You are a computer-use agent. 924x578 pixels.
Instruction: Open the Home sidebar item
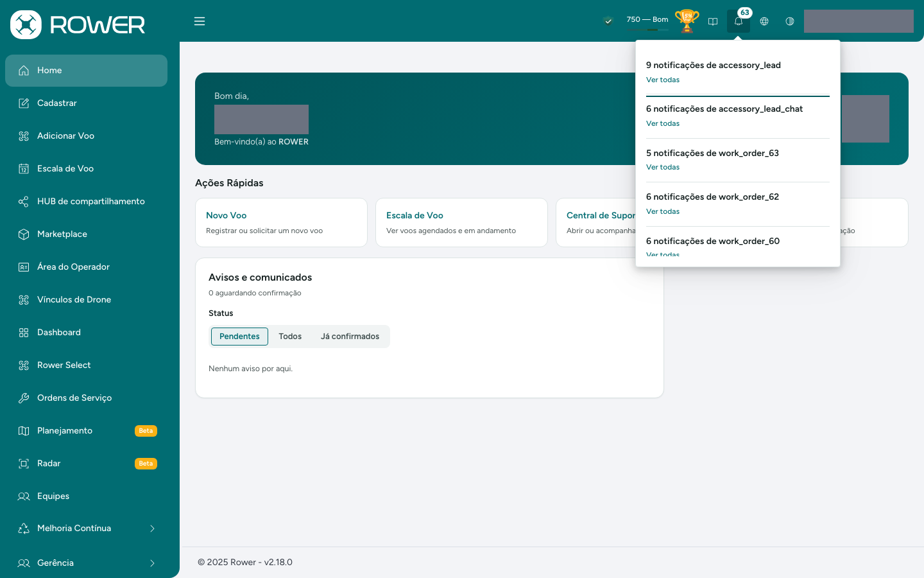(x=86, y=71)
